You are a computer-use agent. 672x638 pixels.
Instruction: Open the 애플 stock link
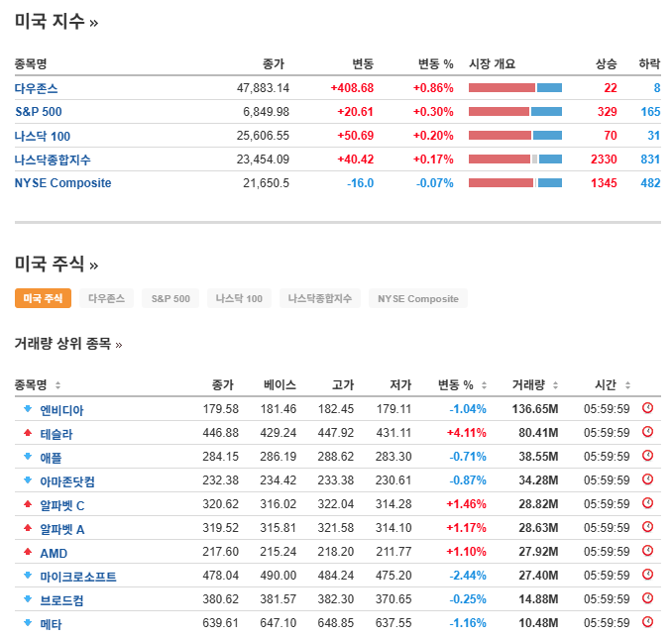(x=51, y=457)
